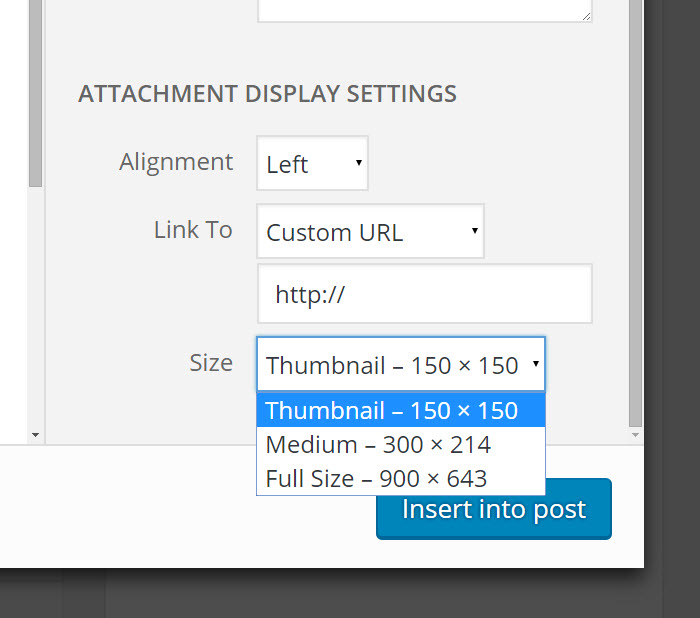Screen dimensions: 700x618
Task: Click left panel scrollbar down arrow
Action: [x=35, y=435]
